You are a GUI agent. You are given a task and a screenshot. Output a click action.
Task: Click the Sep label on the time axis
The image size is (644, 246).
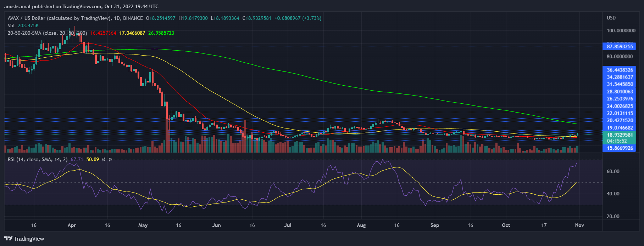point(434,225)
